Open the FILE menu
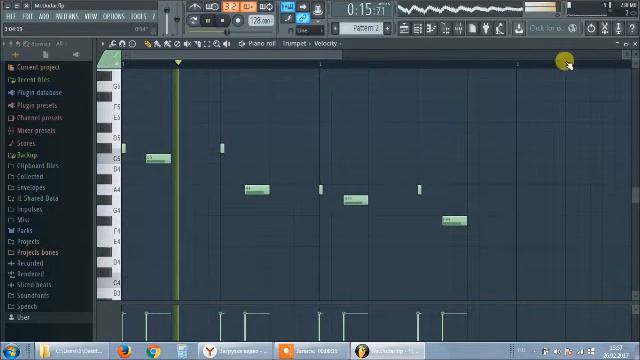Viewport: 640px width, 360px height. (11, 17)
